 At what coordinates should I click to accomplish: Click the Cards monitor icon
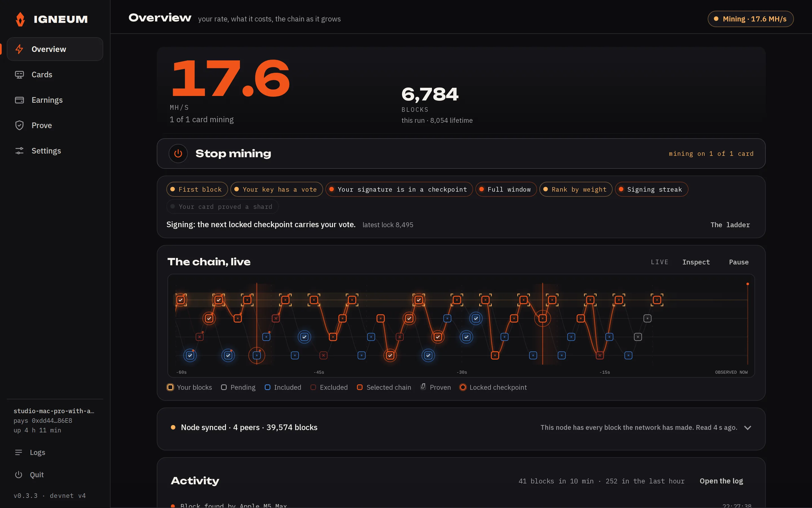(19, 75)
